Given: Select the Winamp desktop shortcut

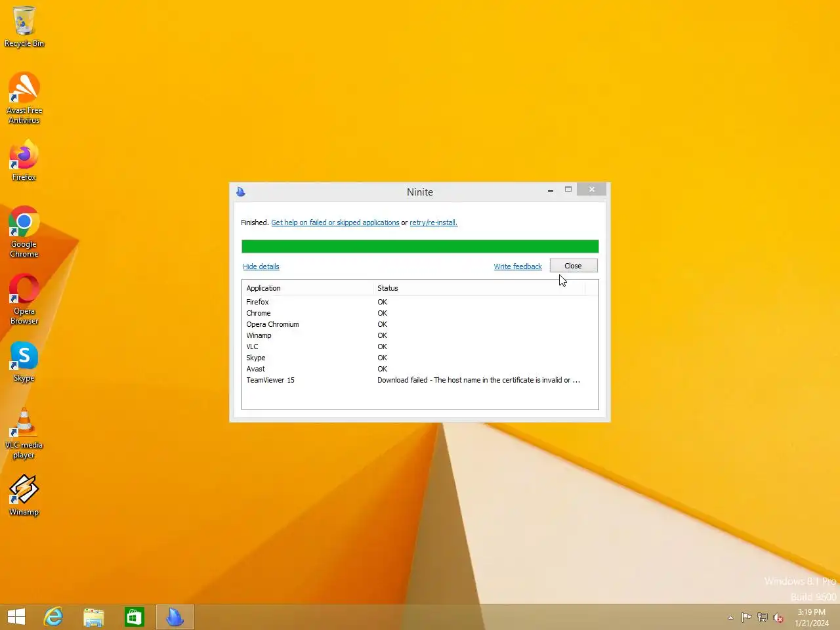Looking at the screenshot, I should coord(24,495).
